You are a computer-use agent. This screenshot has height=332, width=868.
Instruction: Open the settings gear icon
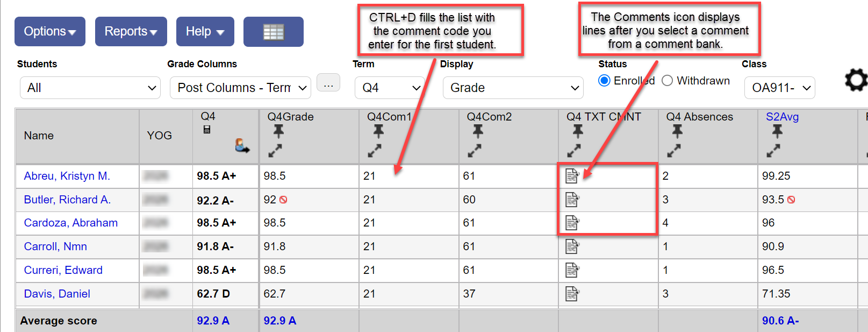856,81
